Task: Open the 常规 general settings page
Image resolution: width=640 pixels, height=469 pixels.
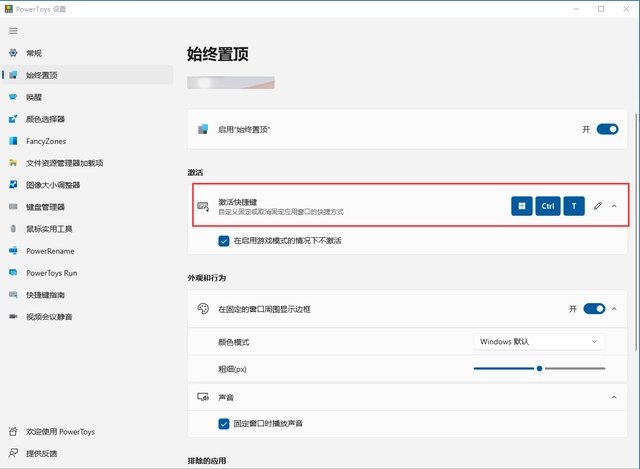Action: coord(34,53)
